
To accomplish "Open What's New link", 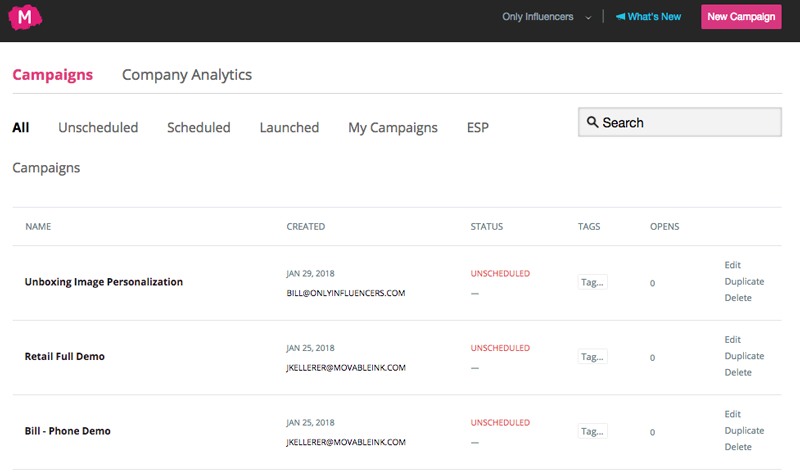I will tap(648, 17).
